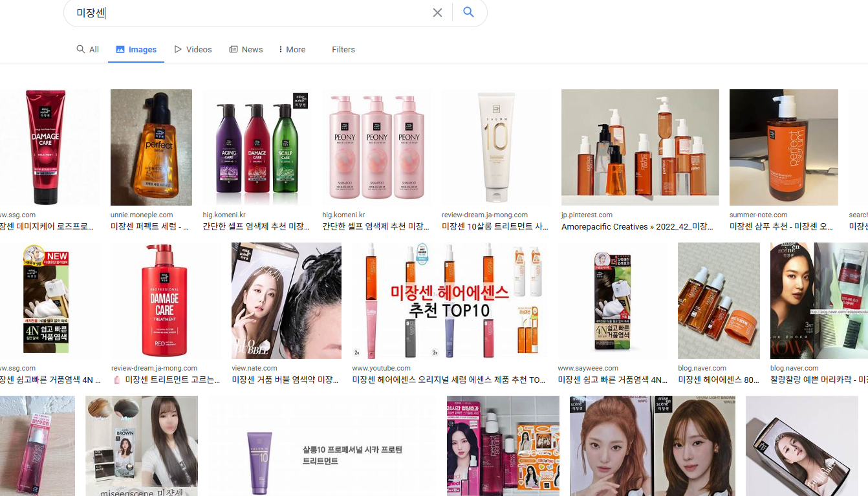Open the small serum bottles with orange jar photo
The image size is (868, 496).
(x=719, y=301)
